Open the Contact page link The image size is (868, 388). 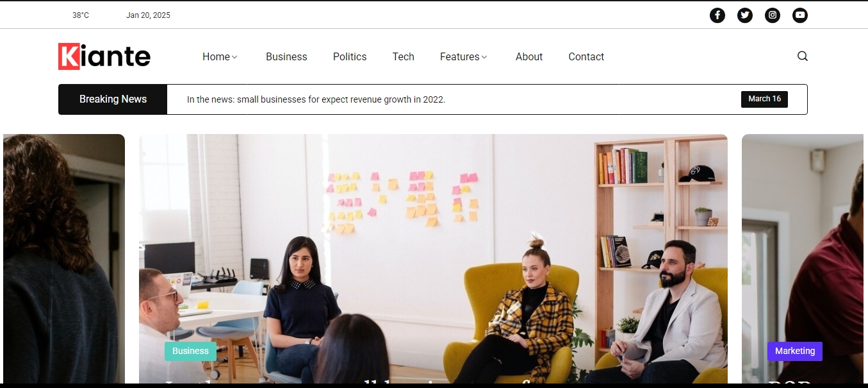pos(586,56)
